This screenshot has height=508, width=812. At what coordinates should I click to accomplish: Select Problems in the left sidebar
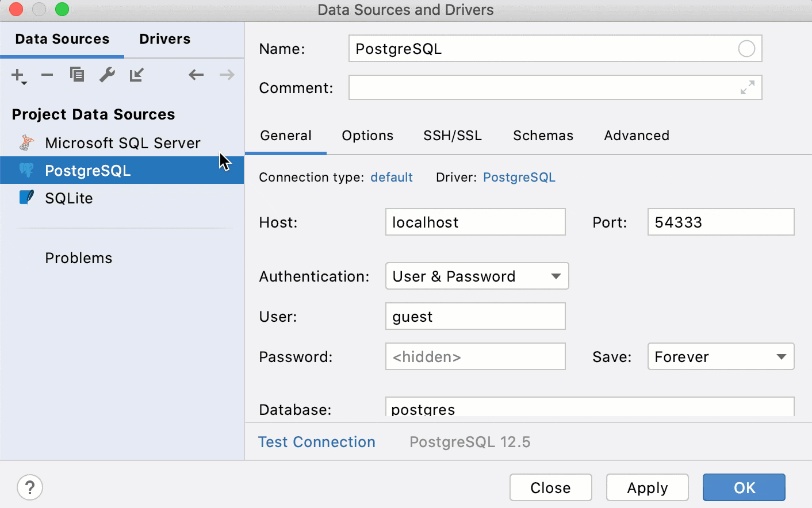[x=79, y=257]
